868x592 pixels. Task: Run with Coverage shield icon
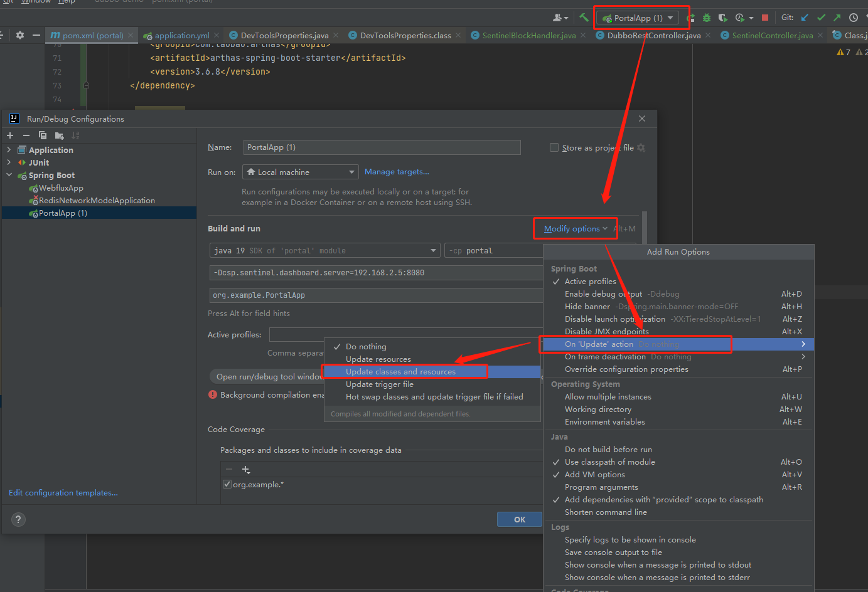click(723, 18)
